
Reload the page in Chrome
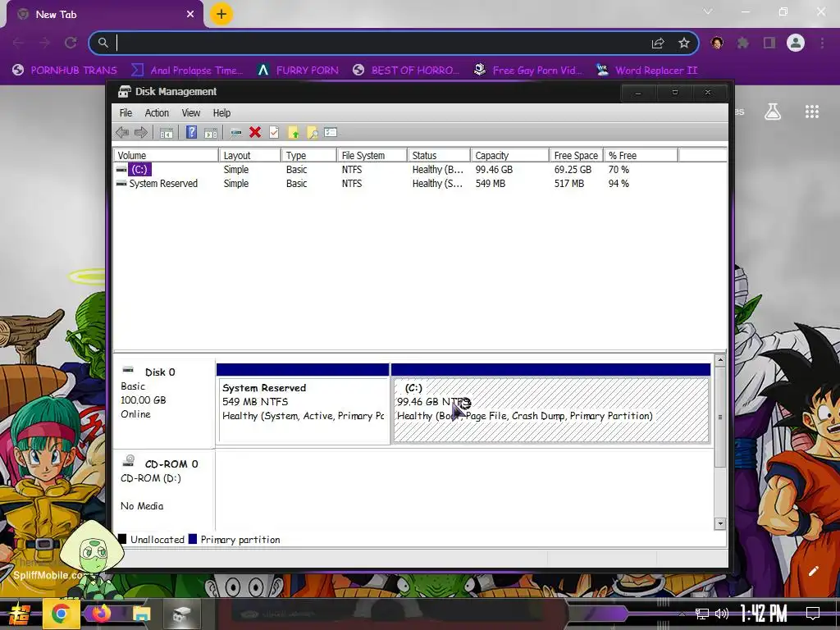[x=71, y=43]
